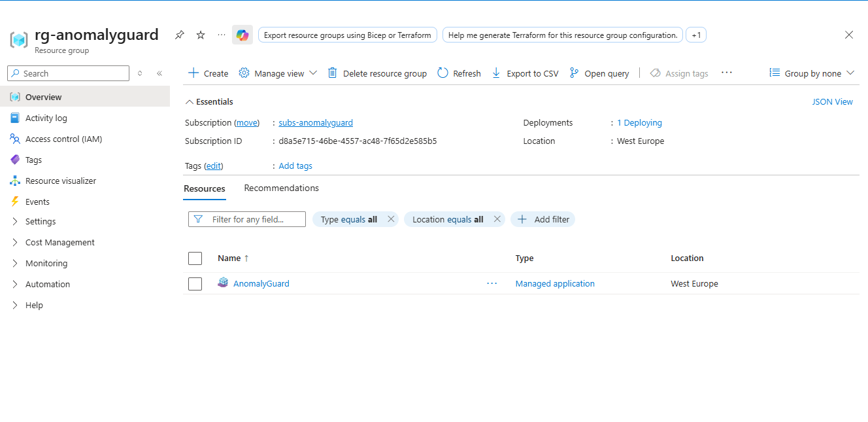
Task: Click the 1 Deploying deployments link
Action: pyautogui.click(x=639, y=123)
